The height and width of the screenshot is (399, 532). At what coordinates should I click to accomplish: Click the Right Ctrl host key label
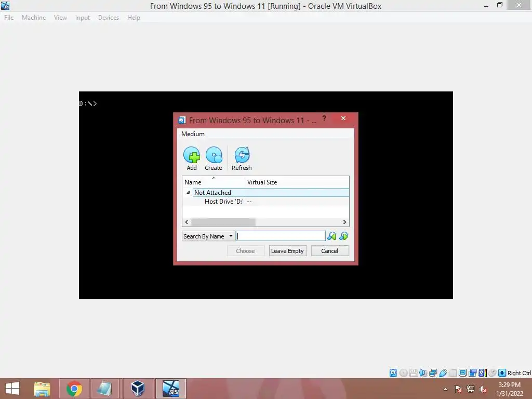tap(519, 373)
